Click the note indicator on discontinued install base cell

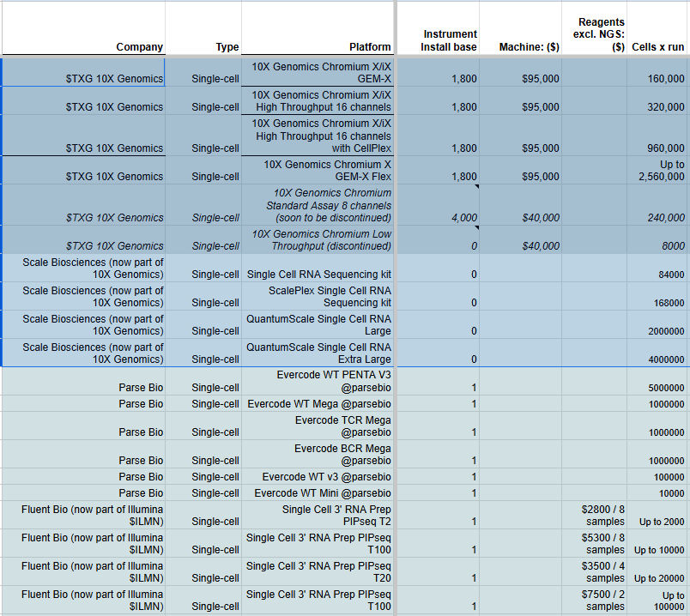(476, 227)
